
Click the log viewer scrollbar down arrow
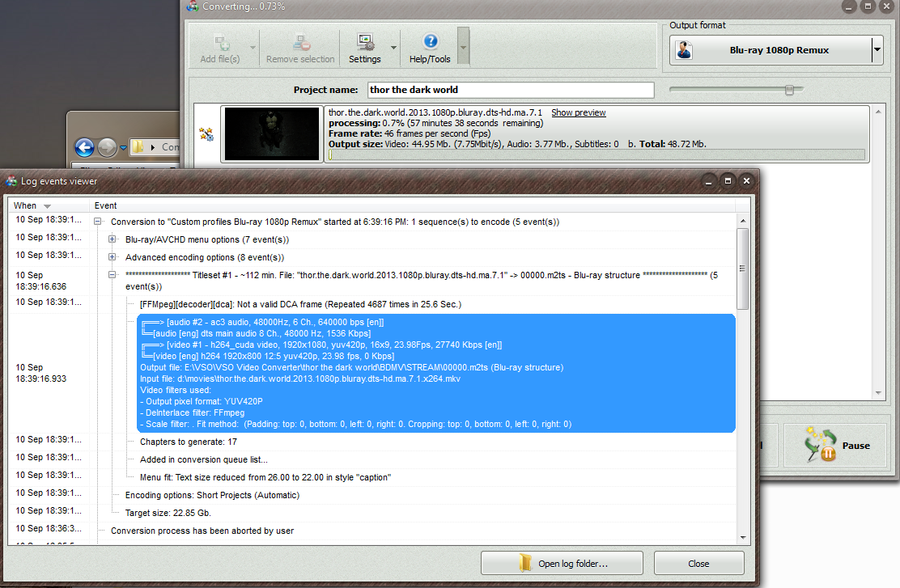pyautogui.click(x=743, y=538)
